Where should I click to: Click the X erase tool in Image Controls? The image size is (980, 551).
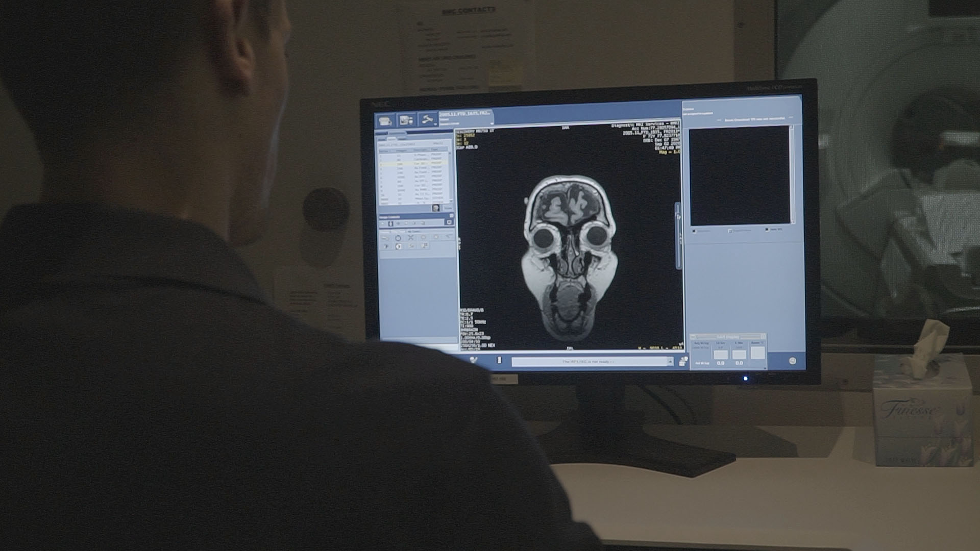click(x=411, y=238)
